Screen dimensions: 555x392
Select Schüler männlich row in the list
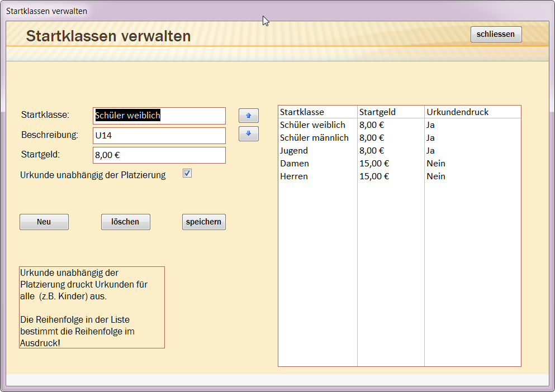coord(314,138)
